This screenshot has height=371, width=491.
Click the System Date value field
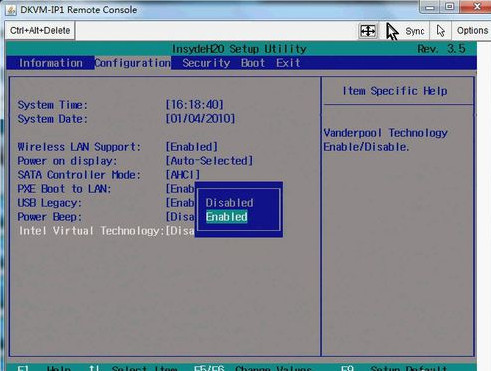click(200, 119)
